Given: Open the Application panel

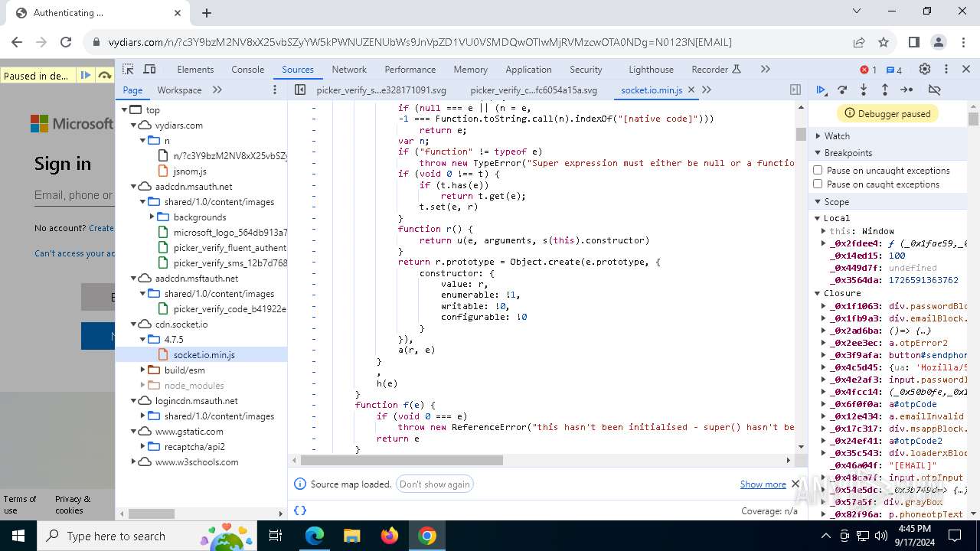Looking at the screenshot, I should (x=528, y=69).
